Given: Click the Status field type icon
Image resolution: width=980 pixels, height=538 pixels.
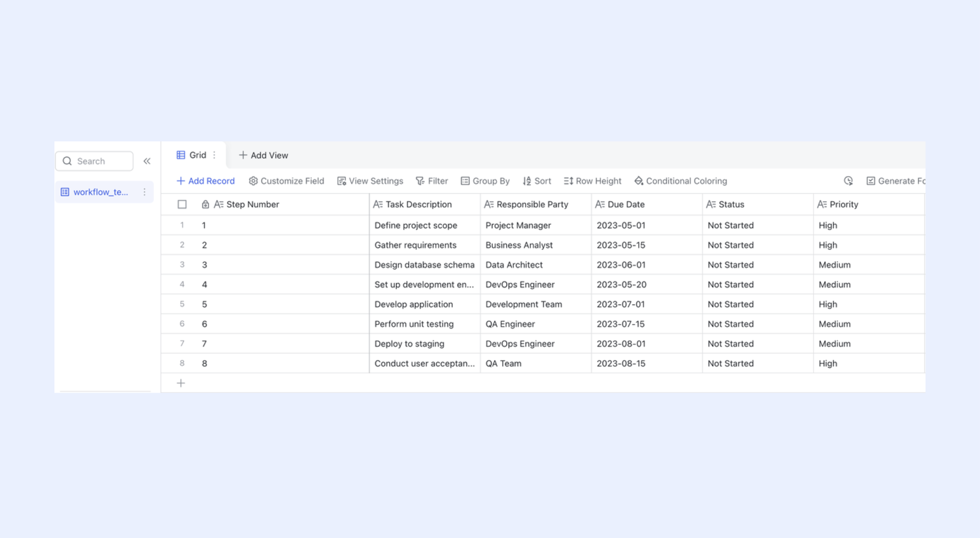Looking at the screenshot, I should click(711, 205).
